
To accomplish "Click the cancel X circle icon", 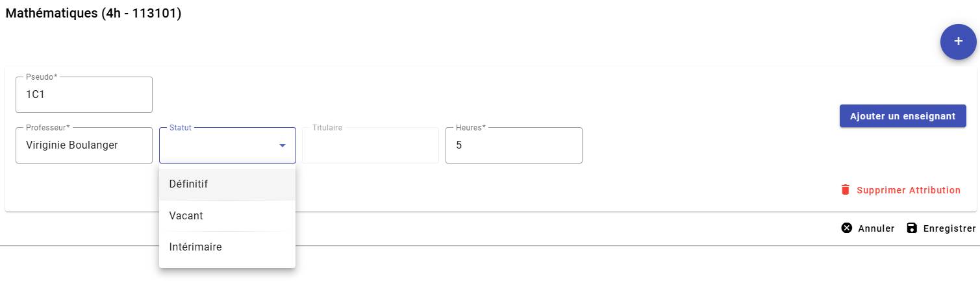I will click(846, 228).
